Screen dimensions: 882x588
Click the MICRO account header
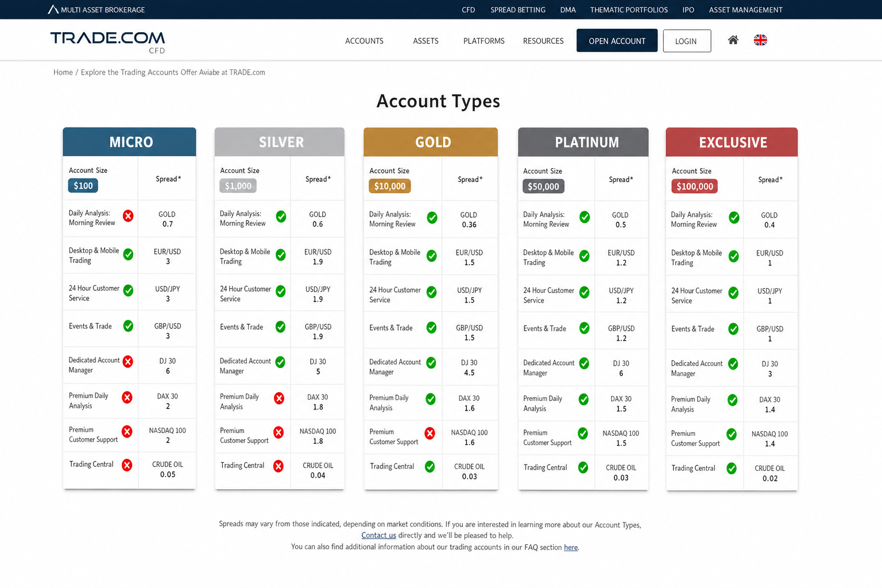point(129,142)
